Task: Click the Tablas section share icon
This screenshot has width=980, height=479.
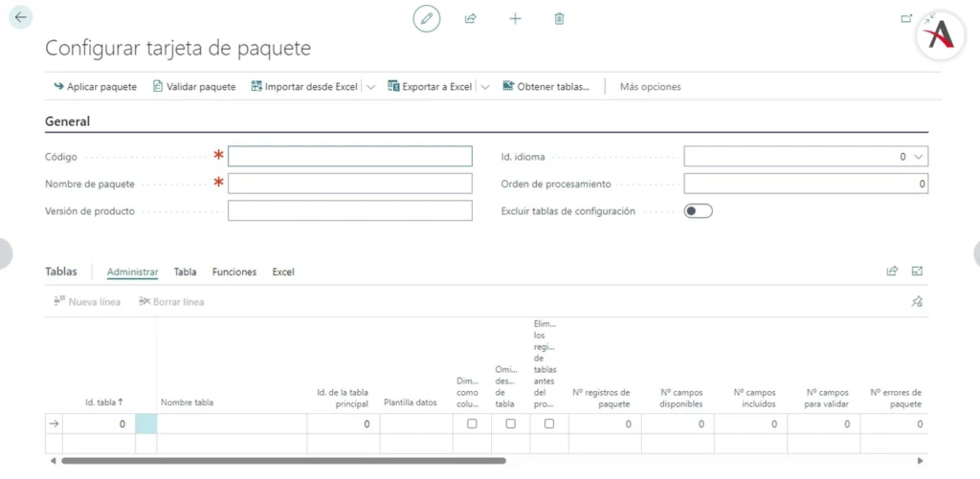Action: click(x=892, y=272)
